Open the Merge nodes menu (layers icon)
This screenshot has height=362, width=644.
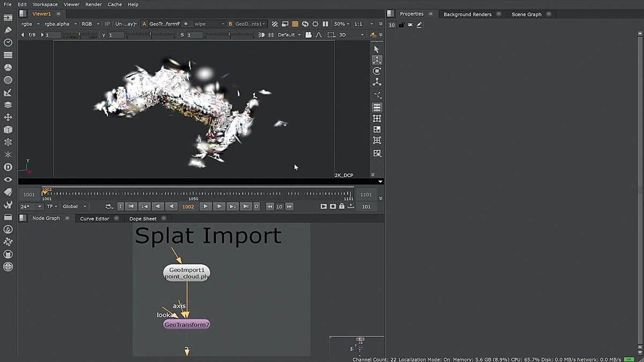[x=8, y=105]
